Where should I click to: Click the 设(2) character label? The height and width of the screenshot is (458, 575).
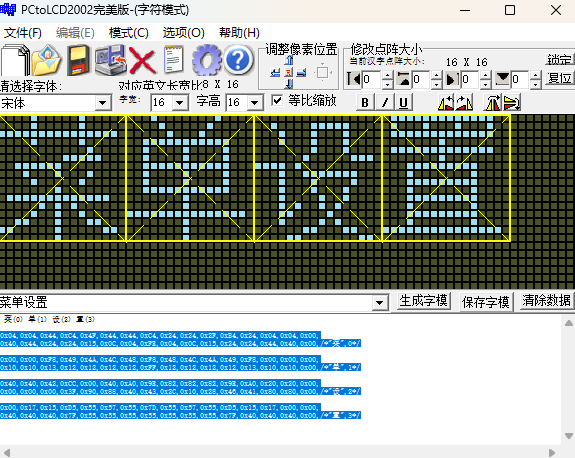point(61,319)
